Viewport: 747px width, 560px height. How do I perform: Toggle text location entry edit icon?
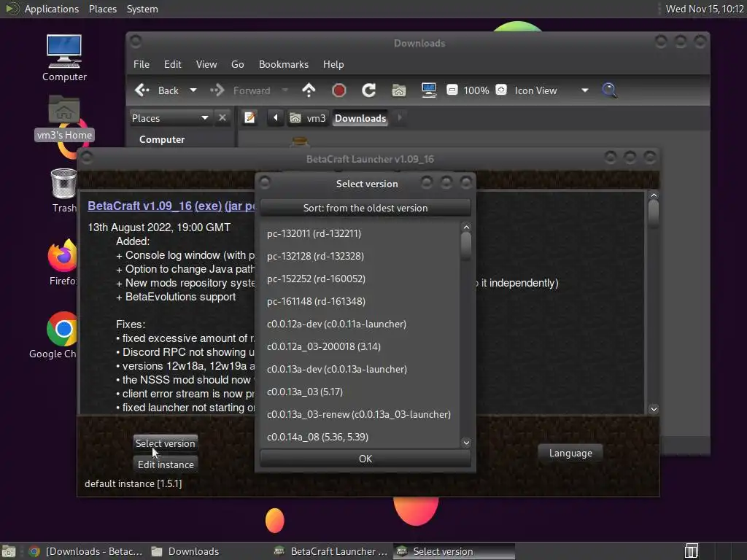pyautogui.click(x=249, y=117)
